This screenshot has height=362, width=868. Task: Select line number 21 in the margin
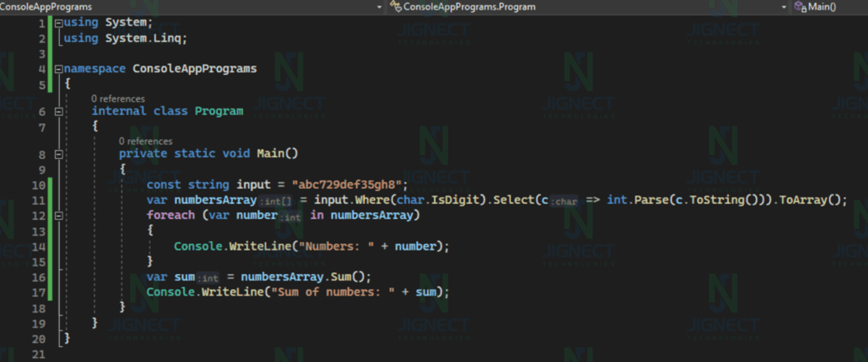click(38, 355)
